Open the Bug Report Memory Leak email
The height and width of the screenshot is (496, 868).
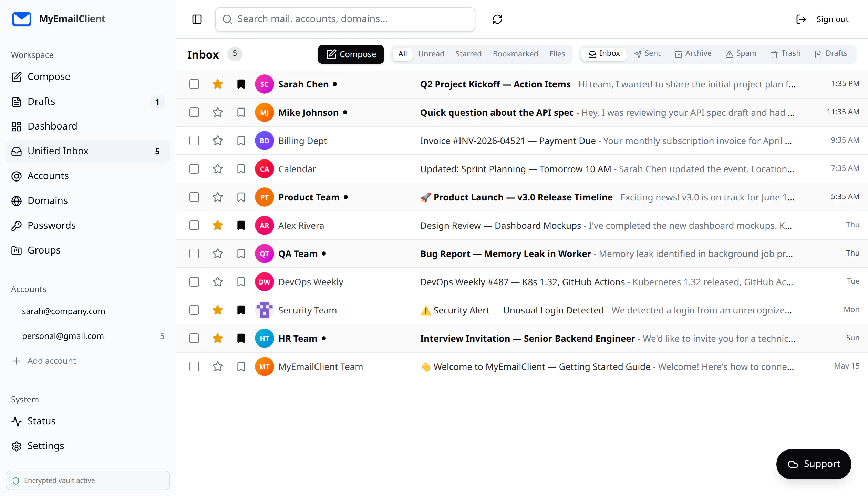click(x=522, y=254)
